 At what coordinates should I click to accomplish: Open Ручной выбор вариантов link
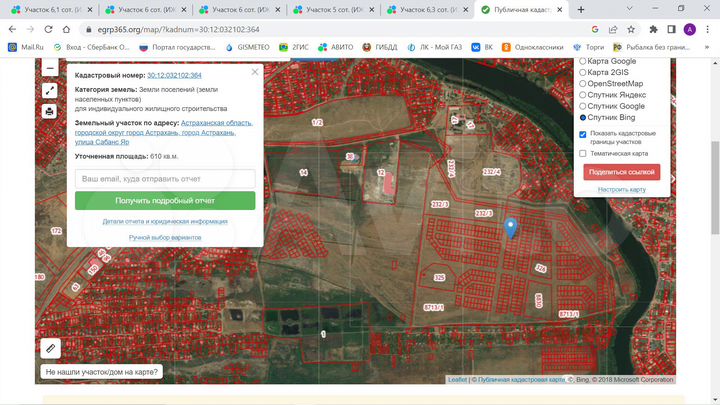pyautogui.click(x=165, y=237)
